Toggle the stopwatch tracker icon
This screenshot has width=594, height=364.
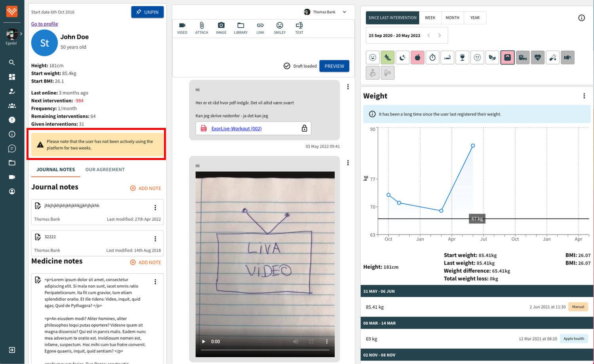tap(432, 57)
